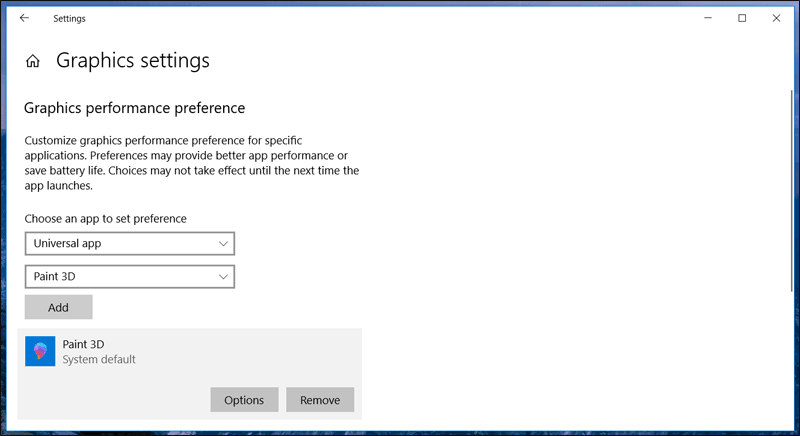Open Settings home via house icon
Viewport: 800px width, 436px height.
tap(33, 61)
